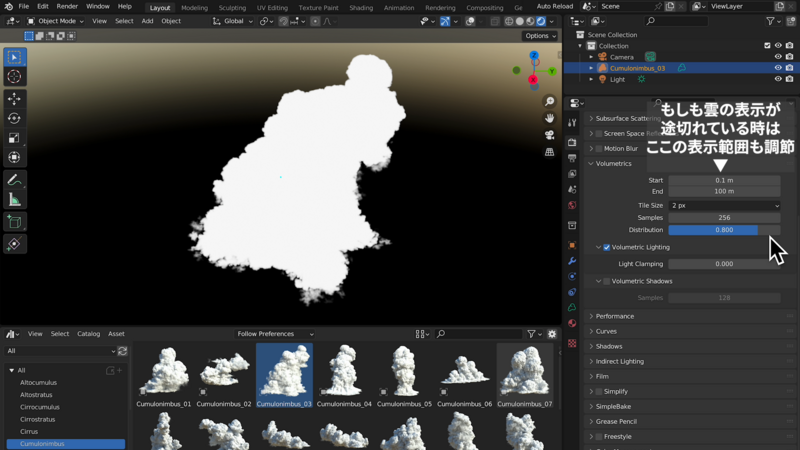Open the Options dropdown in viewport
Screen dimensions: 800x450
coord(540,36)
